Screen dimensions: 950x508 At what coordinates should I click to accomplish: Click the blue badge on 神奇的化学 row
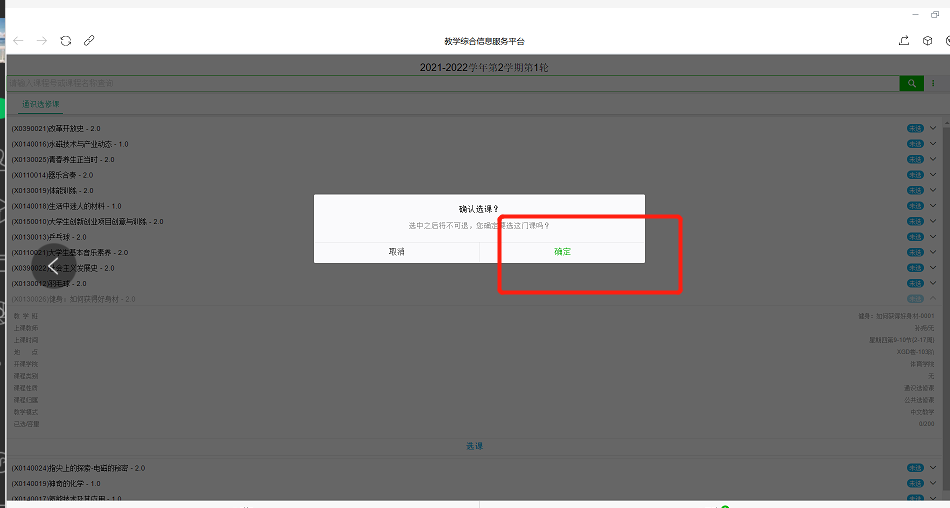pyautogui.click(x=914, y=483)
